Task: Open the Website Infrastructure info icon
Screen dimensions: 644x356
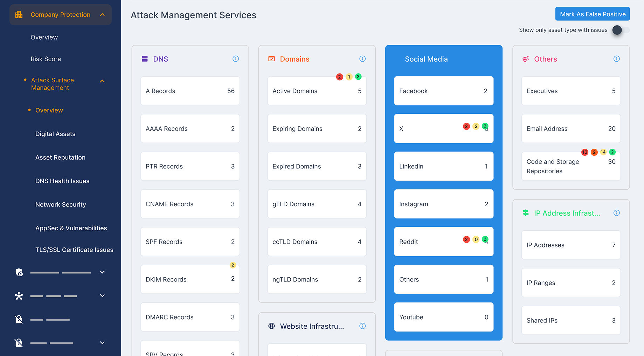Action: point(362,326)
